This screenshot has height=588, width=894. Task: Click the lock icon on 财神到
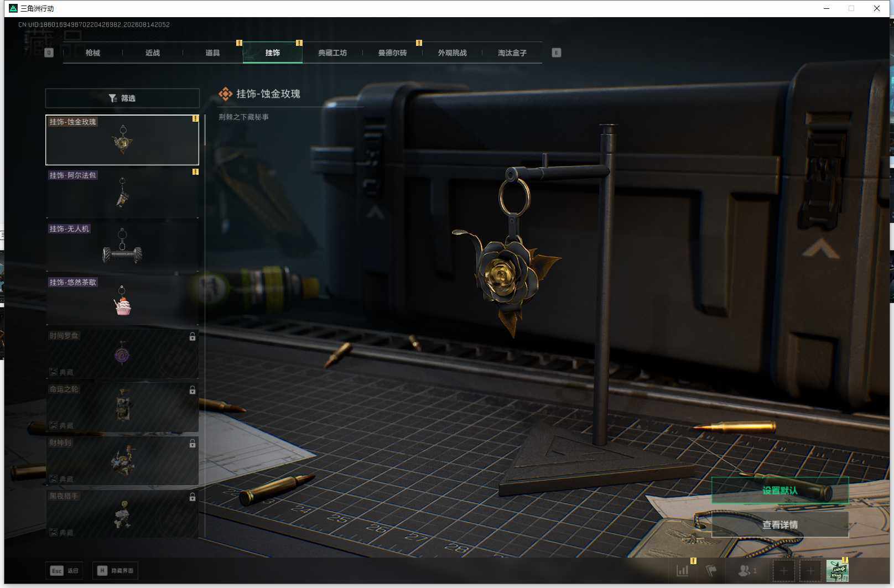193,444
